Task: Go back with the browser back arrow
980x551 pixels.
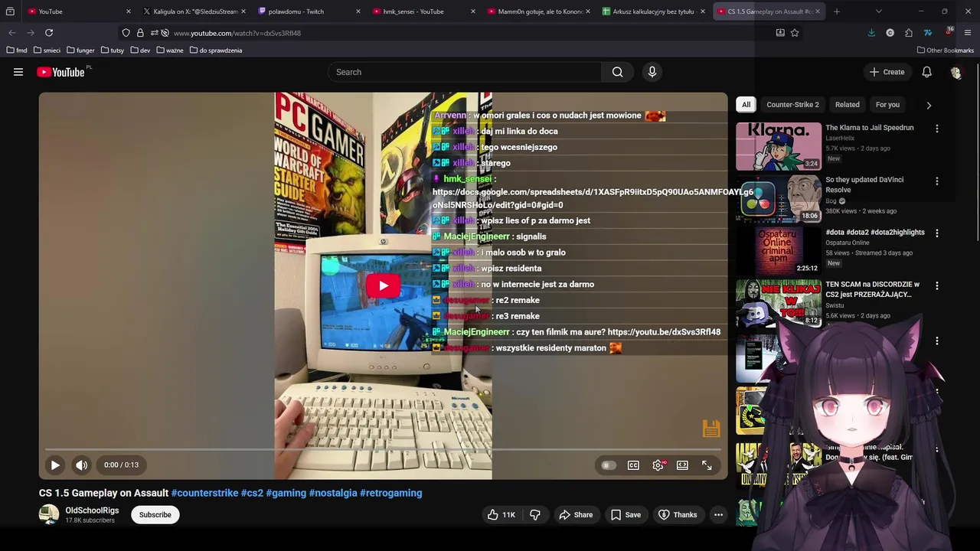Action: (12, 33)
